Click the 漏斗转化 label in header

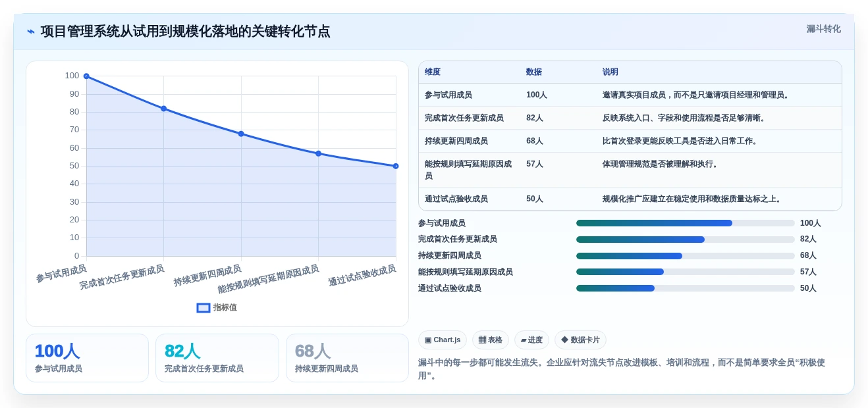[823, 29]
